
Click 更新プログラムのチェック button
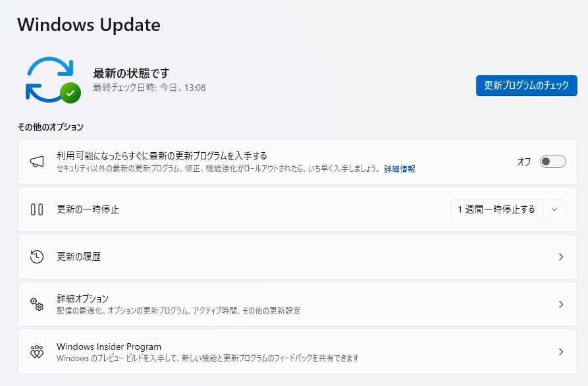(527, 86)
